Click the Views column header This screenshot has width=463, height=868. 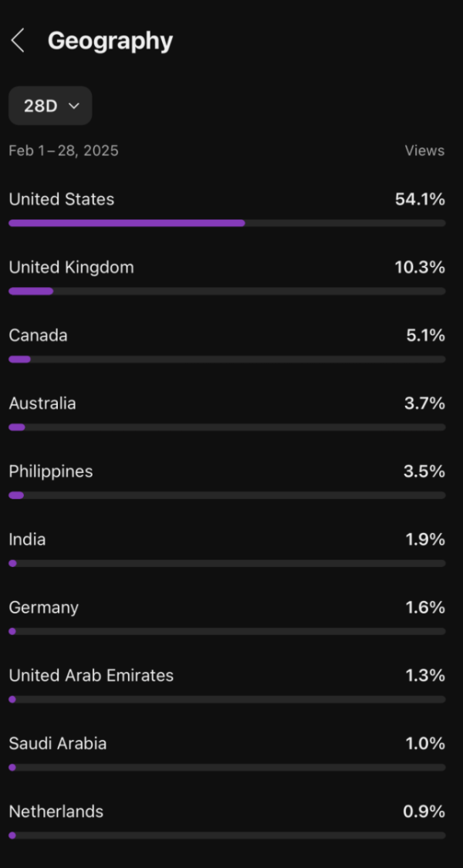[424, 150]
